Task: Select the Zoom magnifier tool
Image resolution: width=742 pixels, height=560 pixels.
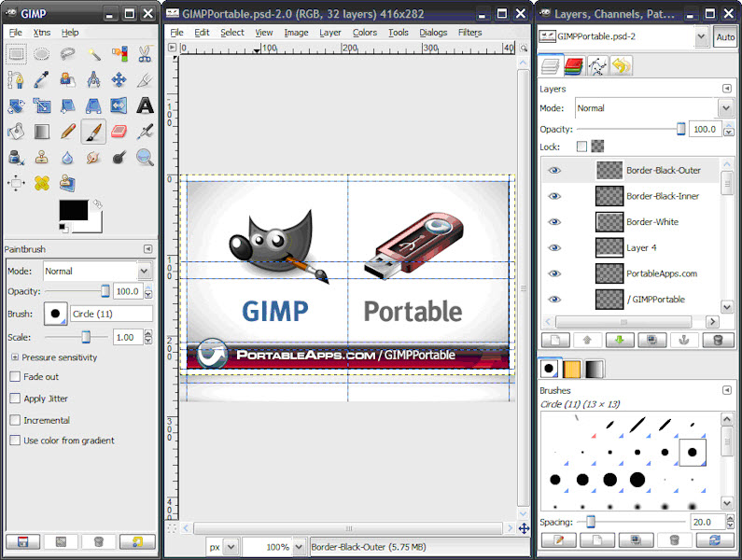Action: tap(145, 157)
